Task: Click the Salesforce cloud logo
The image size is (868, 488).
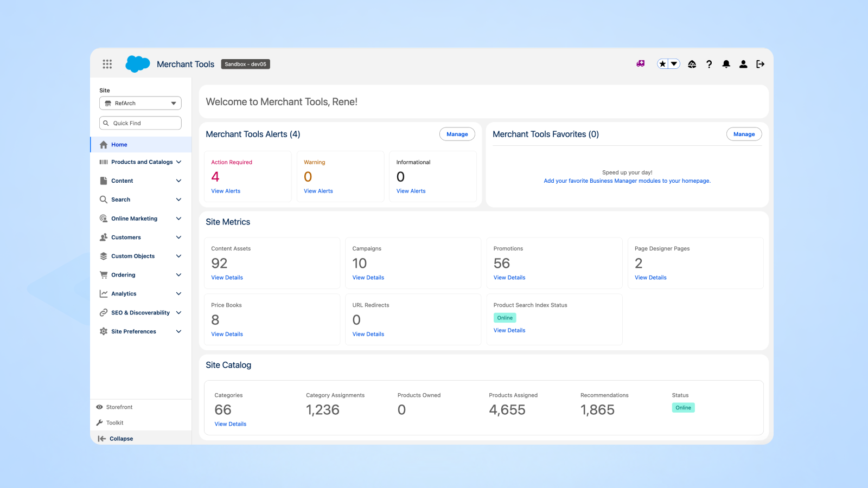Action: (x=137, y=63)
